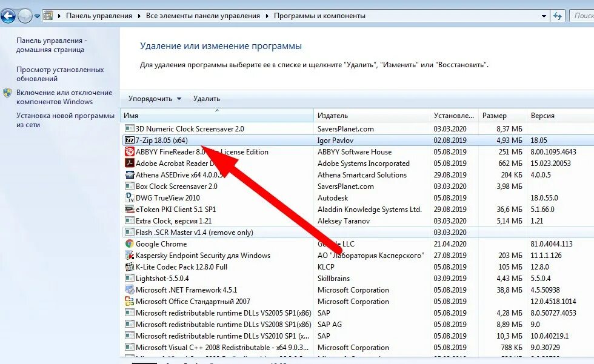
Task: Click the Lightshot program icon
Action: click(x=130, y=279)
